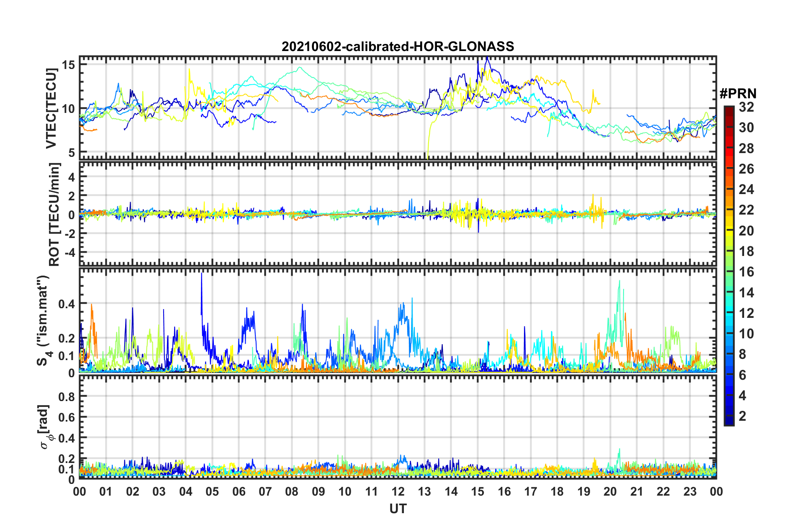Click colorbar tick label 28
Image resolution: width=796 pixels, height=532 pixels.
[747, 148]
